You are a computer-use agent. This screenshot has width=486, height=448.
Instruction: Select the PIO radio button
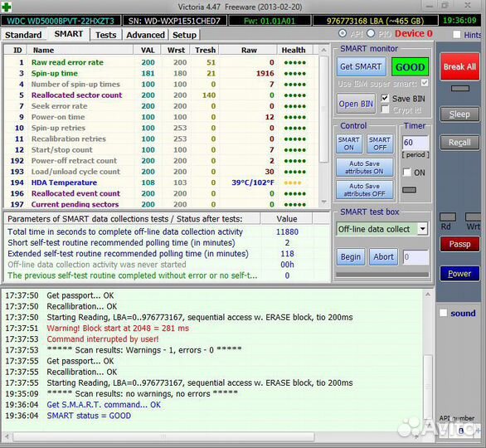click(371, 33)
